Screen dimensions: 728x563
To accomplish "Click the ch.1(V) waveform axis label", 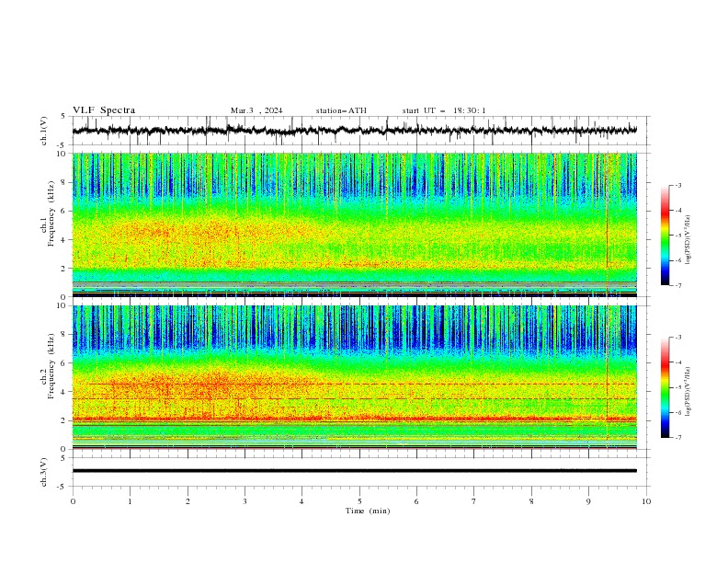I will pos(44,131).
